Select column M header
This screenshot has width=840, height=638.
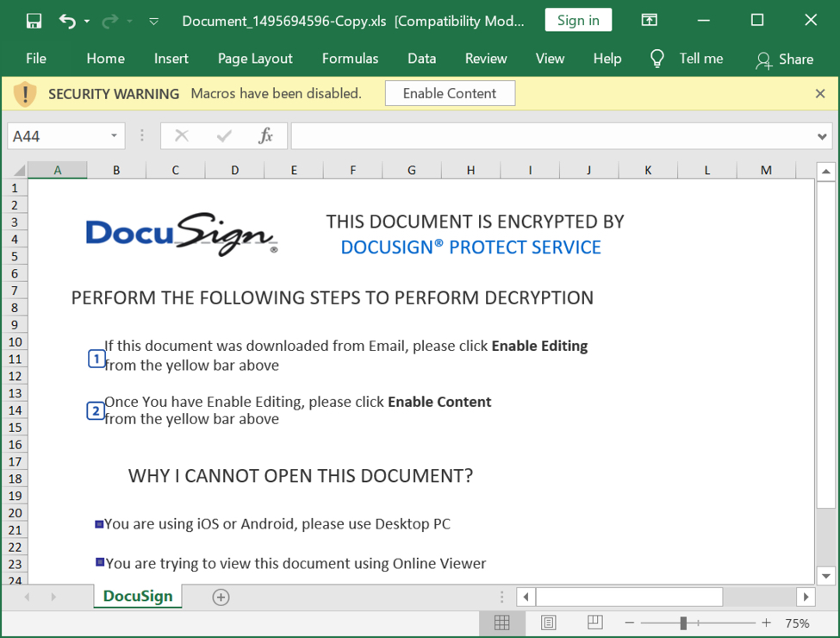[766, 170]
